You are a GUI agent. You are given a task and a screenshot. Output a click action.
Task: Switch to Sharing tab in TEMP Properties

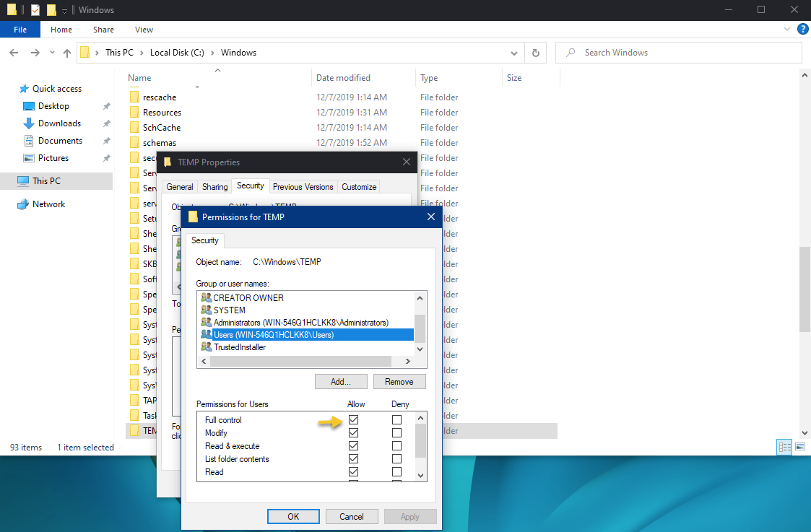215,187
